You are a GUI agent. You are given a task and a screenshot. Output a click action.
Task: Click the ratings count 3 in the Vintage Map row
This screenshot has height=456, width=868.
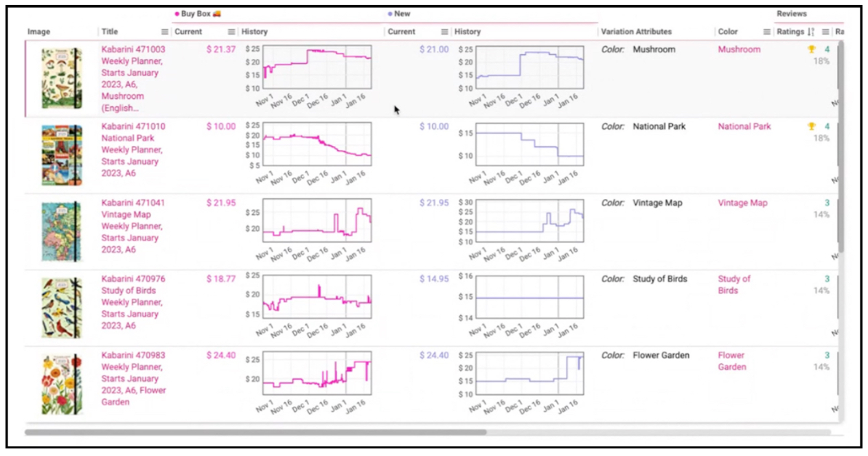pos(827,203)
